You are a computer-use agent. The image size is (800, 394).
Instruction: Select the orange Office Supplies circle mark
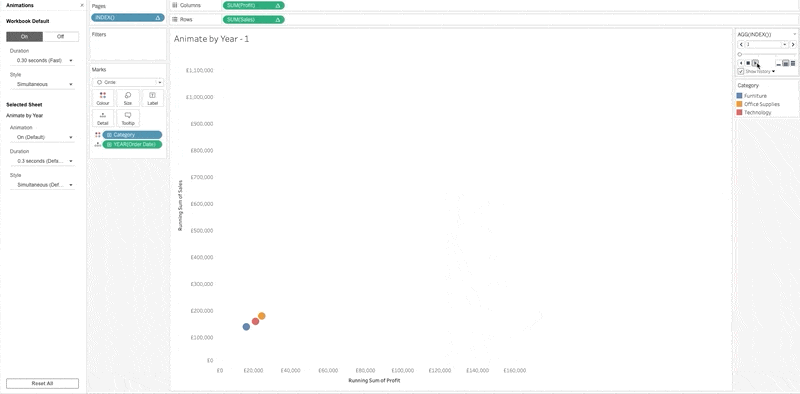pos(262,316)
